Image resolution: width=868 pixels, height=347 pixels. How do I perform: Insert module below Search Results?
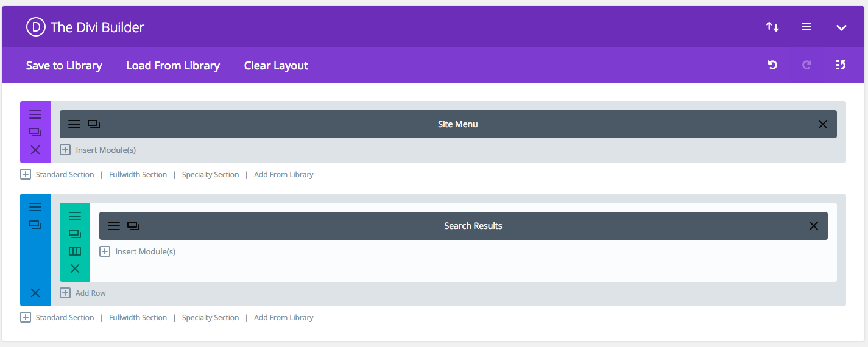(138, 251)
